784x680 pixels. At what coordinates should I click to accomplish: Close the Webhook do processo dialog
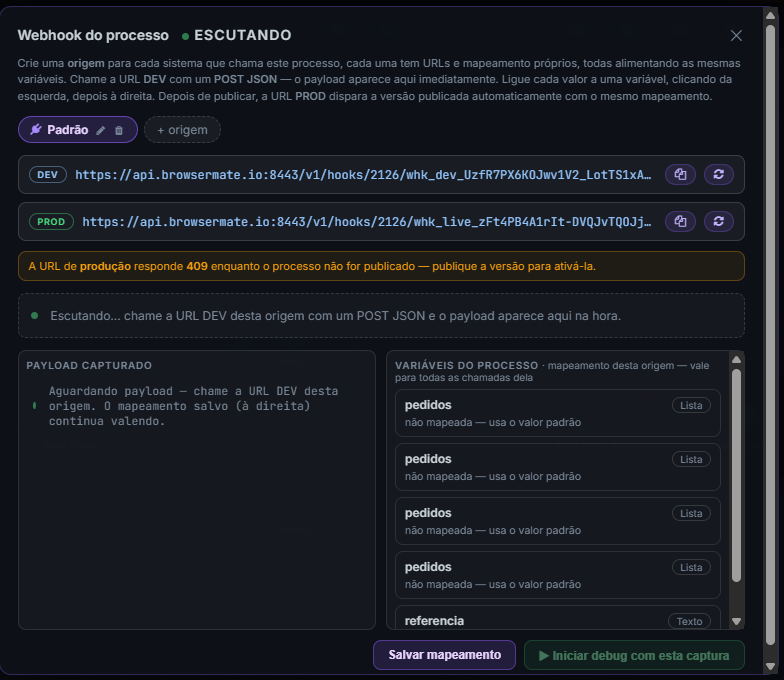736,36
